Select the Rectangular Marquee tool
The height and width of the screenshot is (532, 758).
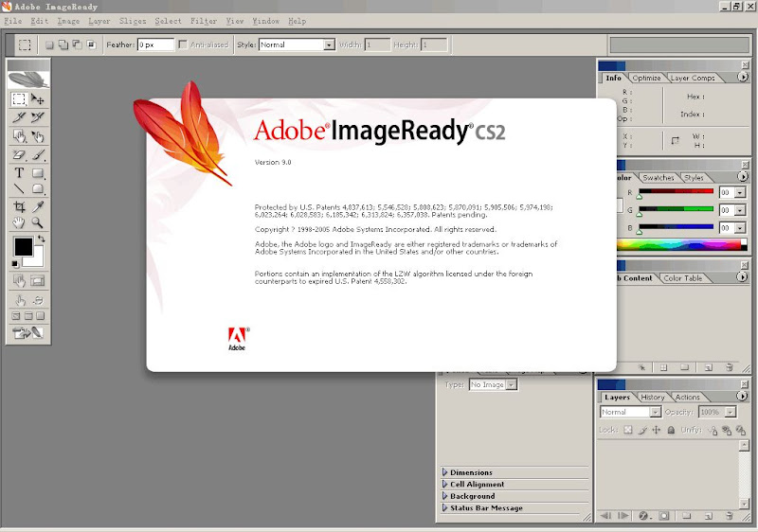pos(19,99)
